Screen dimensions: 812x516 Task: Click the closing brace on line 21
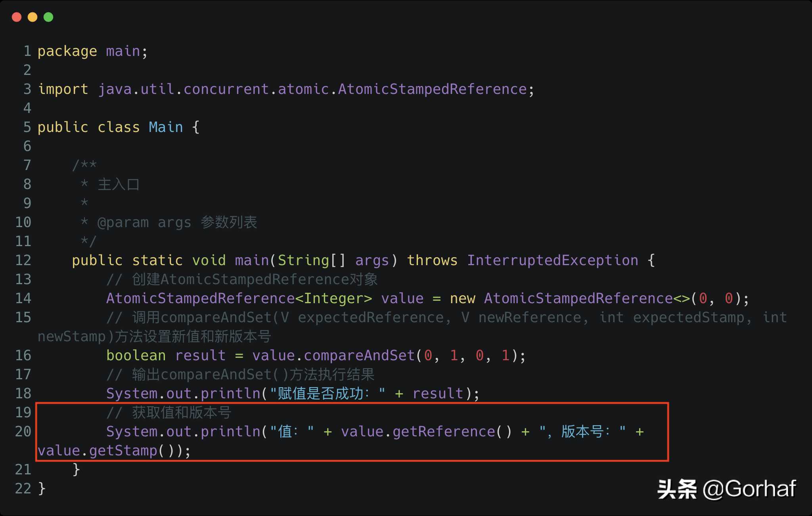[x=77, y=470]
